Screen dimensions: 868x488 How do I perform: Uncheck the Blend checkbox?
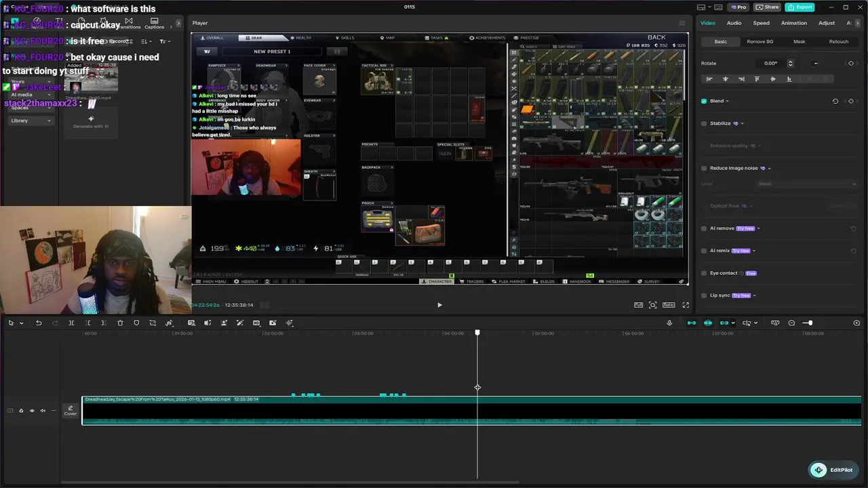tap(704, 101)
